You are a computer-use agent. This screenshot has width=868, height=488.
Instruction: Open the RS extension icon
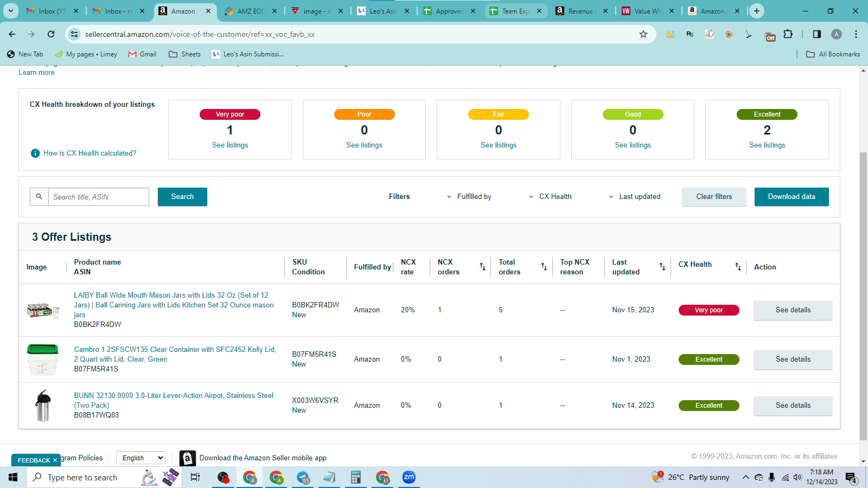[690, 34]
